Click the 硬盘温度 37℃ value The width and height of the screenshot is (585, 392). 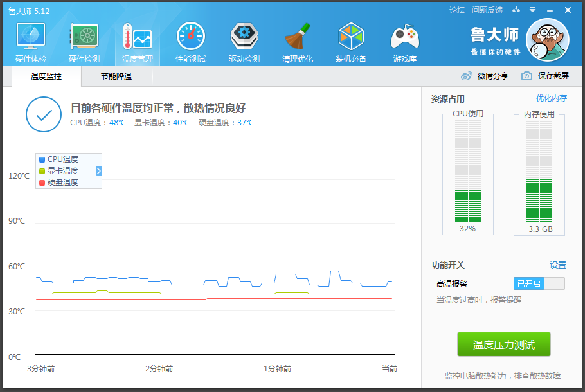[246, 122]
